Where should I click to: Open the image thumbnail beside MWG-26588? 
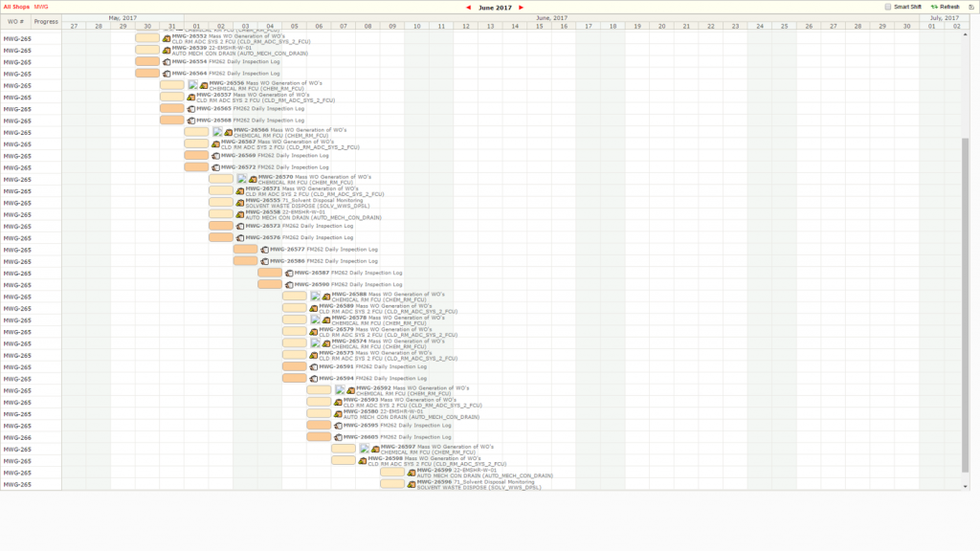[316, 297]
